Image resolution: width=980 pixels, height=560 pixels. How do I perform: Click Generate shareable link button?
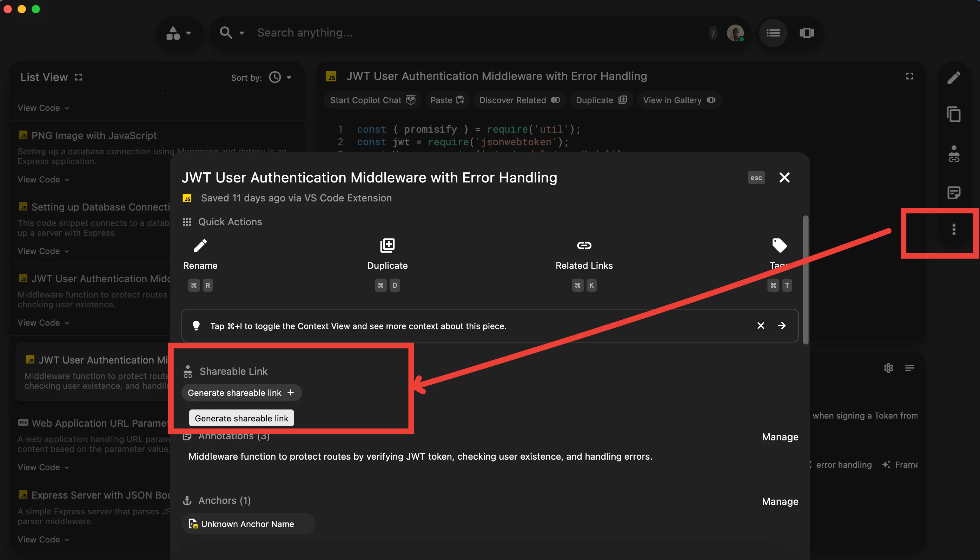[241, 393]
